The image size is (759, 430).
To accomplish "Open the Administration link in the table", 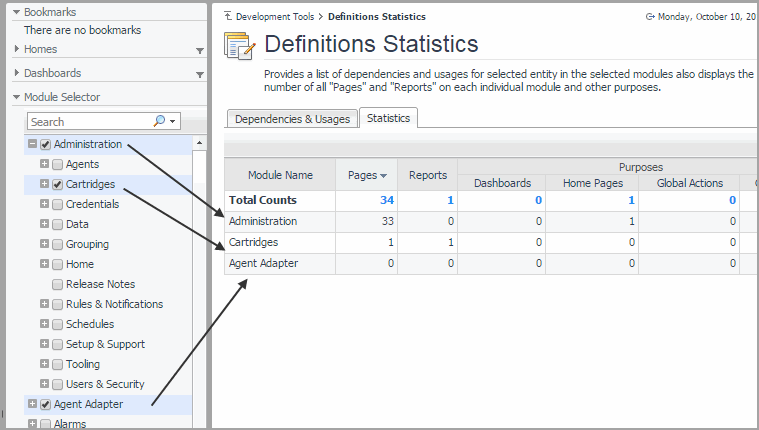I will [x=263, y=221].
